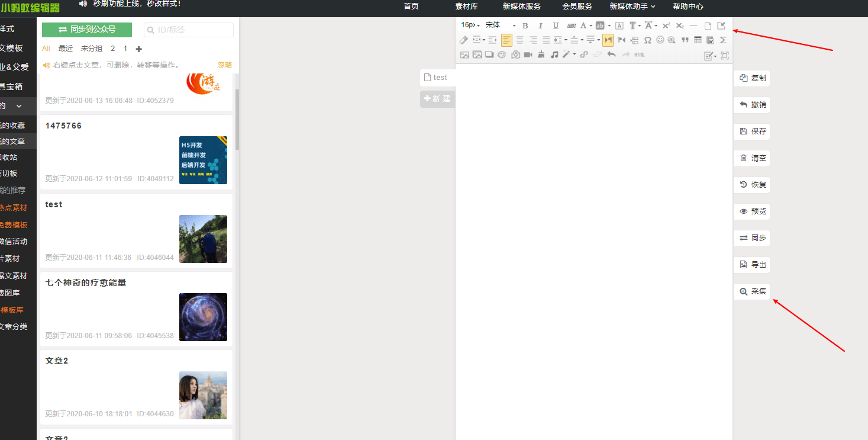Click the ID/标签 search field
868x440 pixels.
[189, 30]
